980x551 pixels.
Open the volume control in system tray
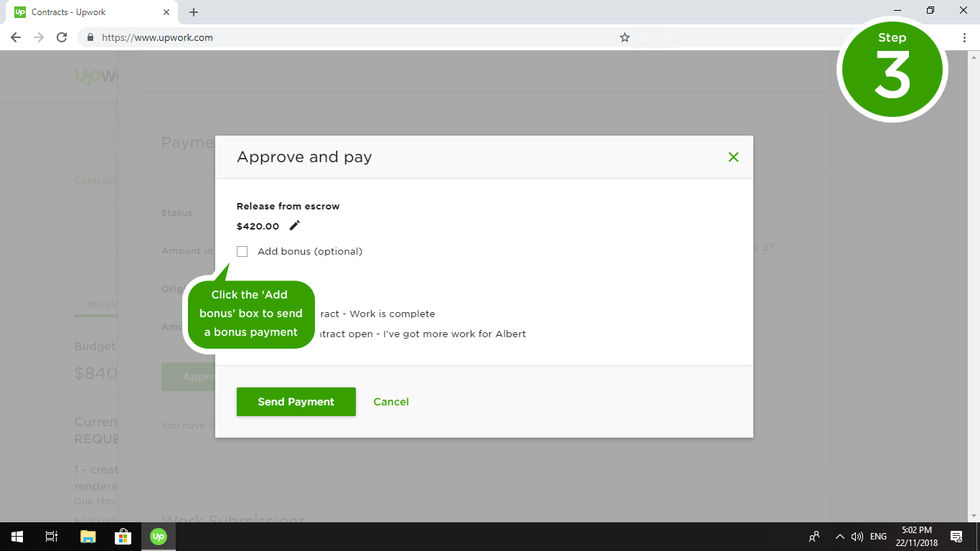[x=857, y=536]
